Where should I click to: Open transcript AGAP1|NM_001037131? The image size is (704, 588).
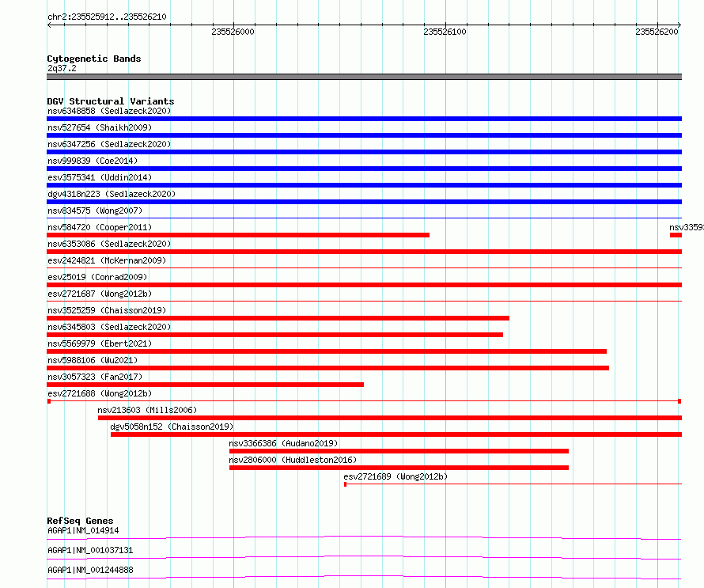[90, 550]
